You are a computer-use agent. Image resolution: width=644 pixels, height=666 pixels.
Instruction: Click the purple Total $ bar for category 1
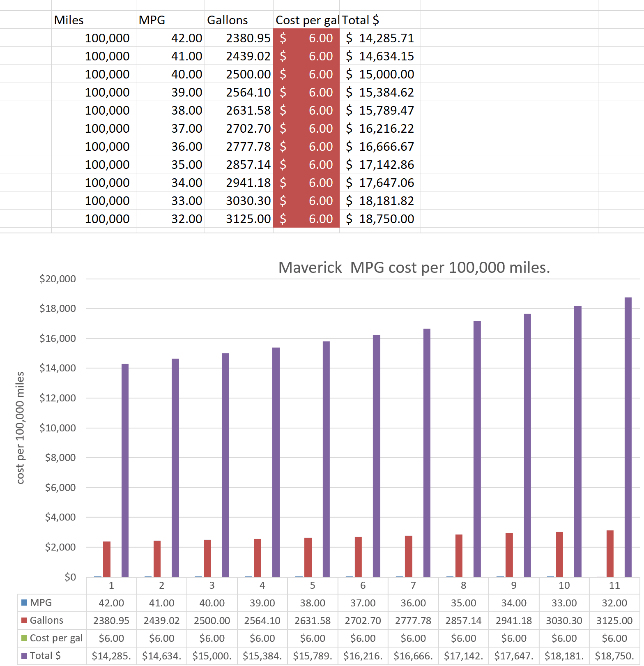coord(125,470)
